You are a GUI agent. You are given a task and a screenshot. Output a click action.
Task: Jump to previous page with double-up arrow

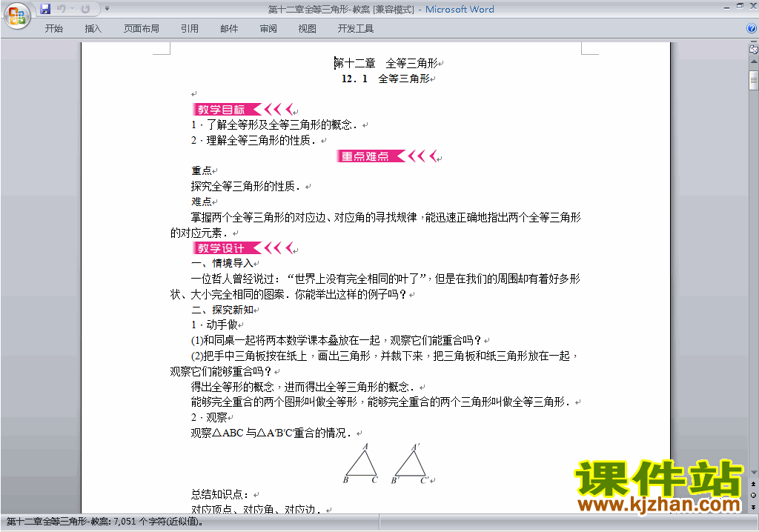[754, 484]
